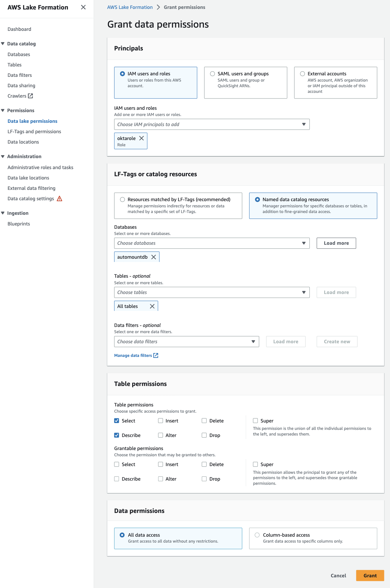Close the AWS Lake Formation sidebar
Screen dimensions: 390x588
tap(83, 7)
